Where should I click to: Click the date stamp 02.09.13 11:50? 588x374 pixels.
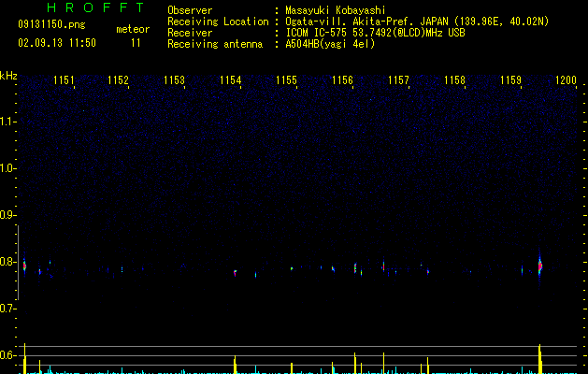pyautogui.click(x=57, y=43)
